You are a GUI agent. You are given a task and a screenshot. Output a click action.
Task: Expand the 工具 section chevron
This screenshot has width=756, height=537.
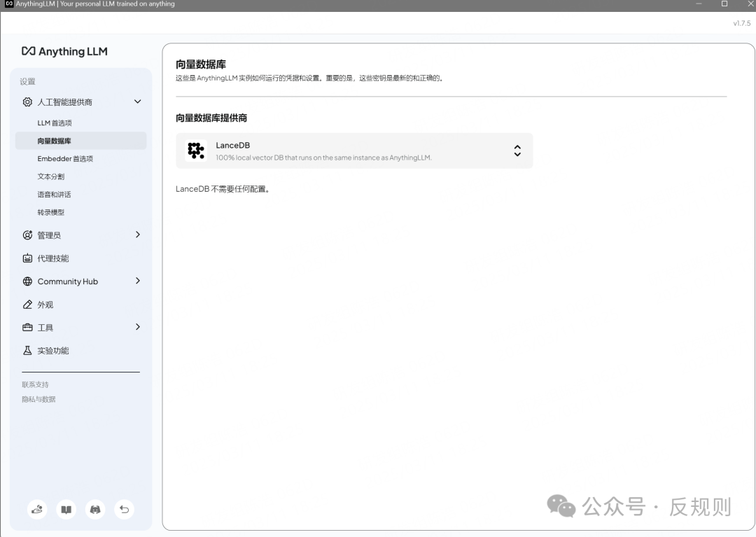(x=137, y=327)
